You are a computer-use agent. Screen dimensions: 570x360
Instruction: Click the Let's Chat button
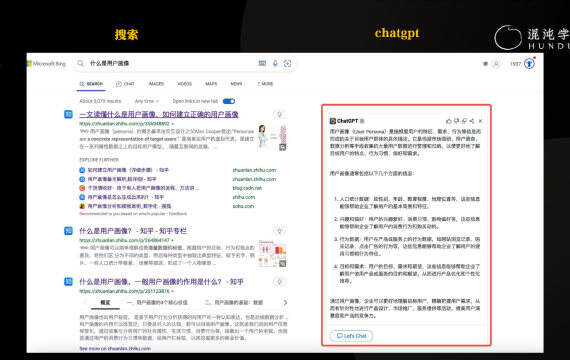click(351, 336)
